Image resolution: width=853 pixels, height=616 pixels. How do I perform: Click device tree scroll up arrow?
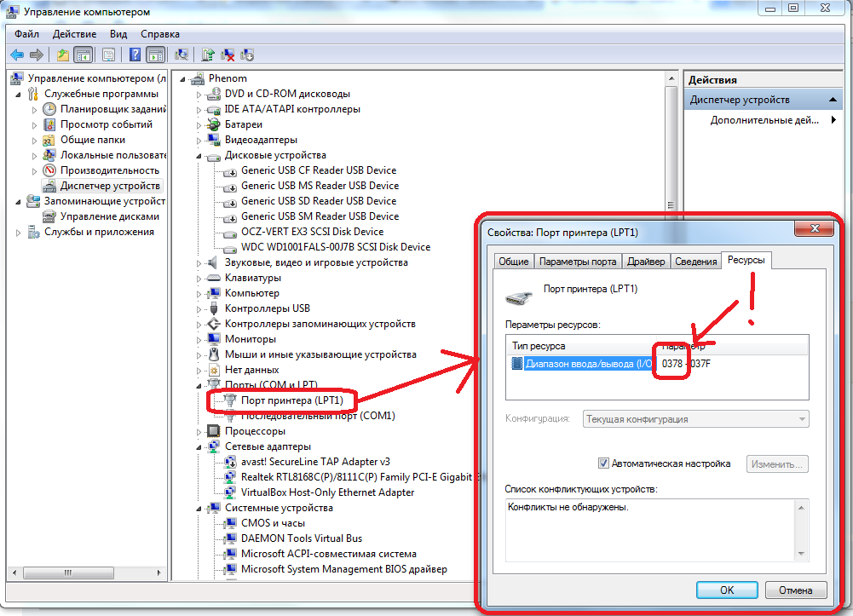coord(671,79)
